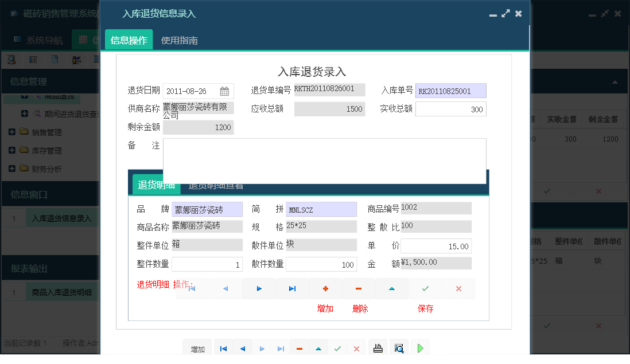This screenshot has height=364, width=630.
Task: Save the return detail with green check icon
Action: 426,288
